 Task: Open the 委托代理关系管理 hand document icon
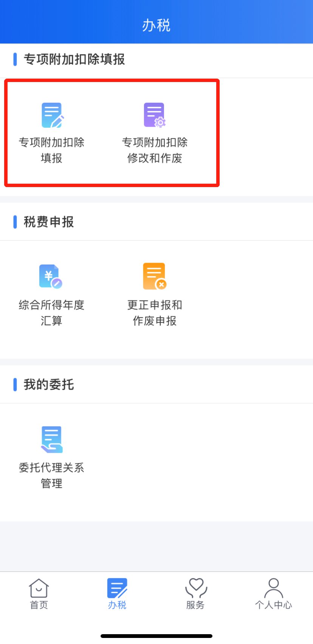[52, 440]
